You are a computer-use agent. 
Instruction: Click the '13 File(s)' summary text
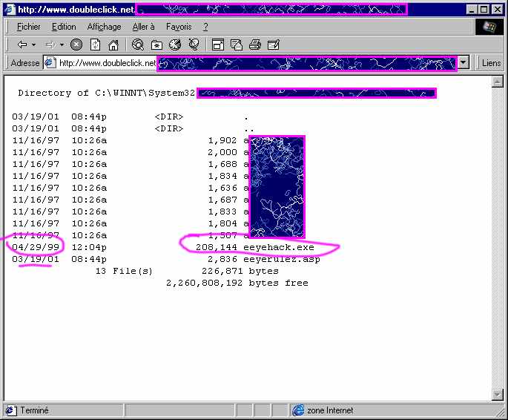coord(124,271)
